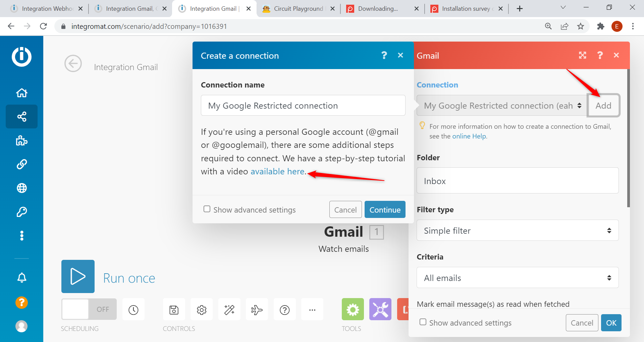Click OK in Gmail panel
The width and height of the screenshot is (644, 342).
611,323
